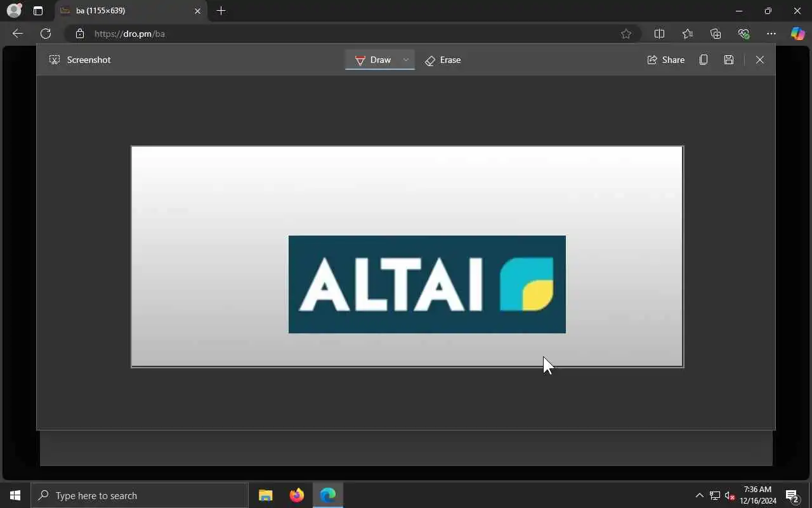This screenshot has width=812, height=508.
Task: Open split screen view
Action: coord(659,34)
